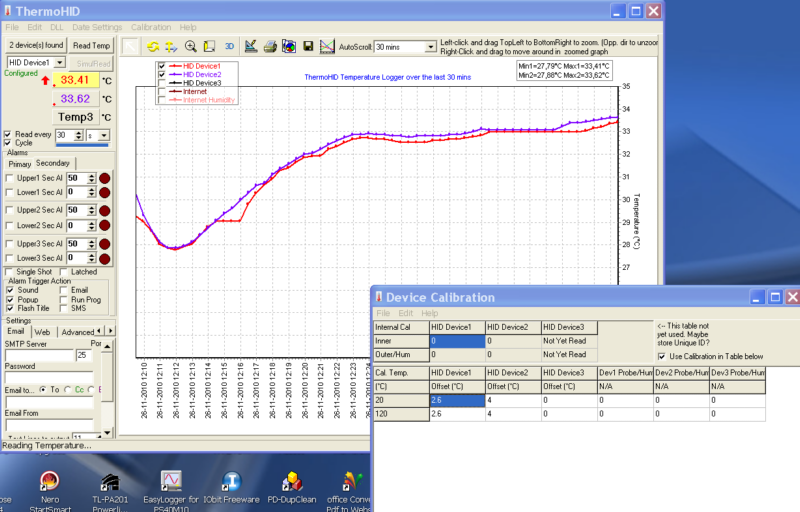Click the printer icon to print graph

coord(270,46)
